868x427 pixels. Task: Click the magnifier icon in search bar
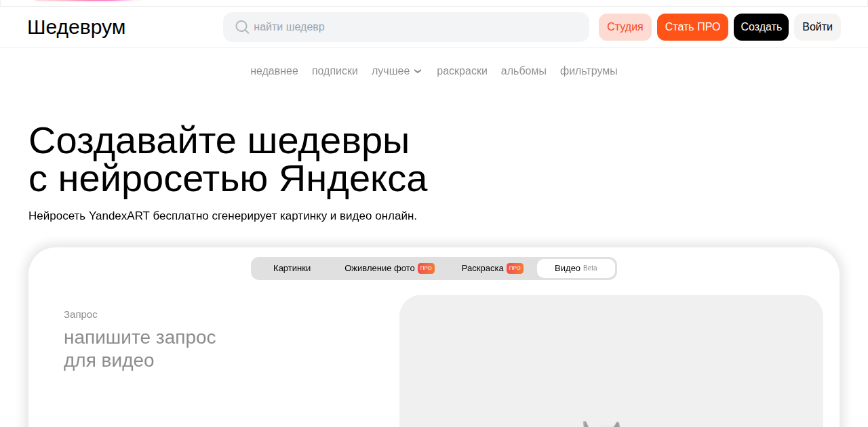pos(242,27)
